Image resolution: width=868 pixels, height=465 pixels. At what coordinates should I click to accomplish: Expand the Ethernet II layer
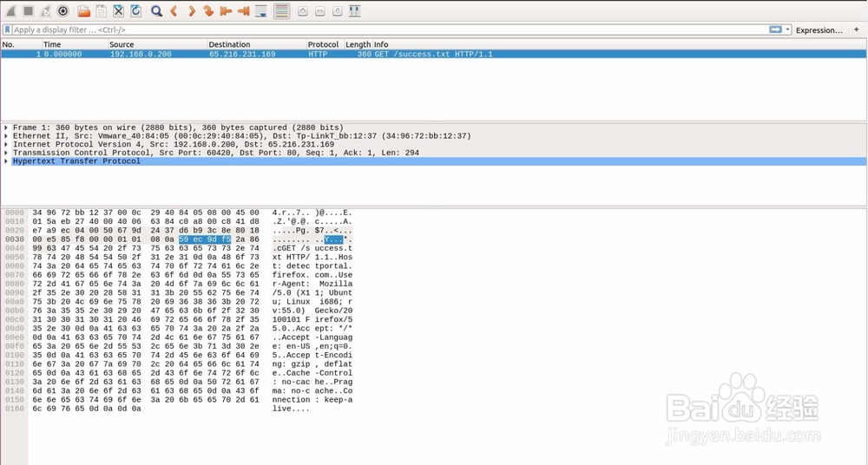pyautogui.click(x=6, y=136)
